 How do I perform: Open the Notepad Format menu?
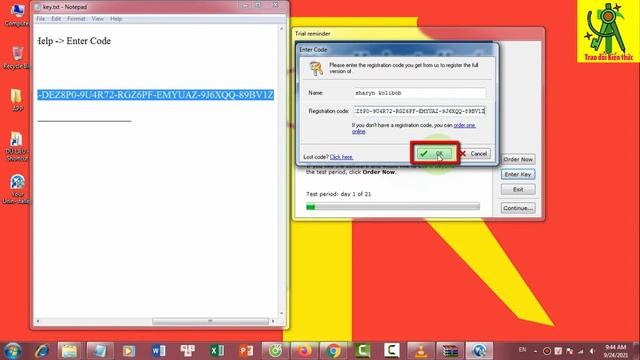(76, 19)
